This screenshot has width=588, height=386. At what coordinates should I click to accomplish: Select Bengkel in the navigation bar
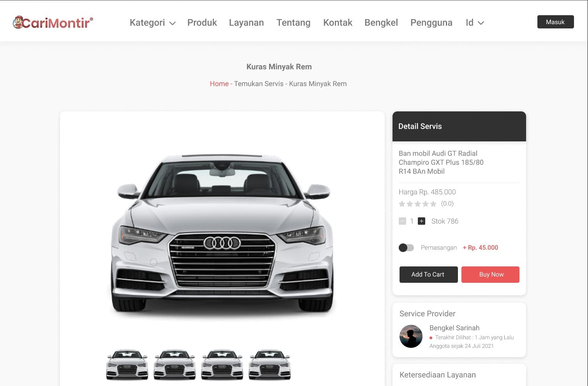(381, 23)
